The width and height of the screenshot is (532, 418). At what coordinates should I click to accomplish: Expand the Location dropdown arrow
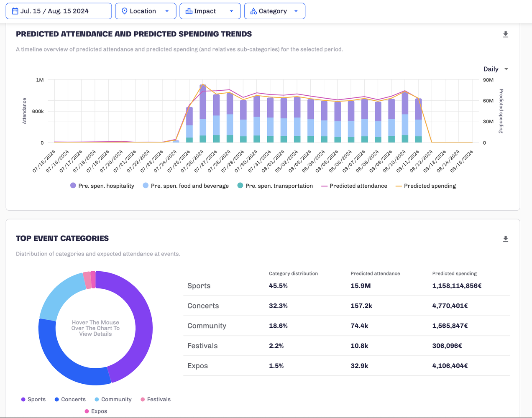tap(167, 11)
